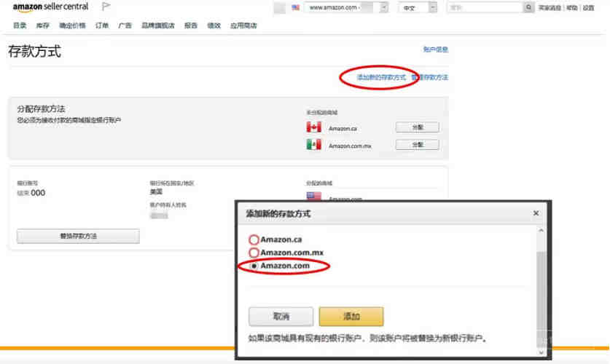Image resolution: width=610 pixels, height=364 pixels.
Task: Open the 品牌旗舰店 menu
Action: coord(158,25)
